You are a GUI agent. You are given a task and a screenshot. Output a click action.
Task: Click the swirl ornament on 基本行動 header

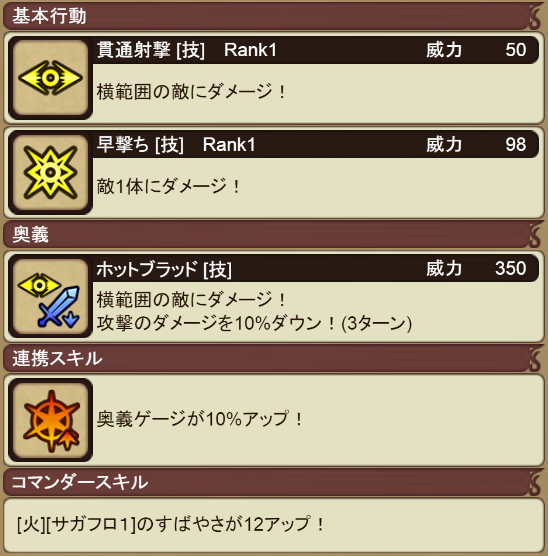[x=535, y=16]
